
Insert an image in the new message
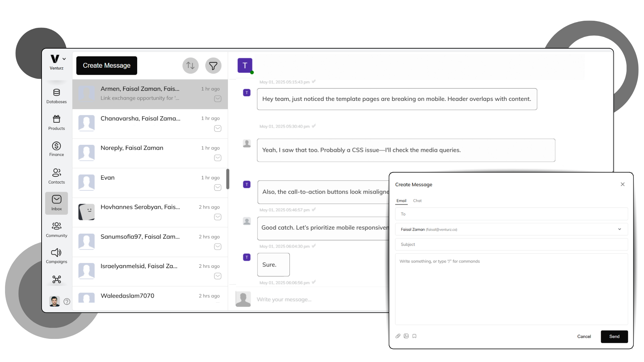406,336
